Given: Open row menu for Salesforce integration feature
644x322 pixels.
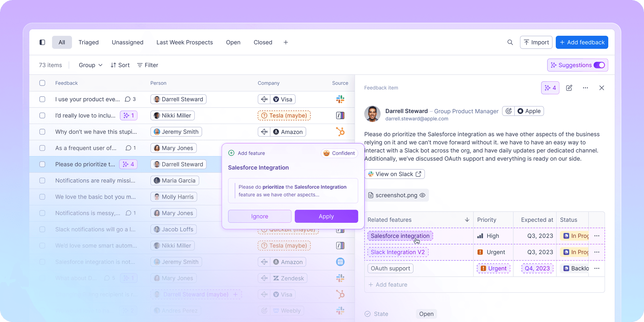Looking at the screenshot, I should (597, 236).
